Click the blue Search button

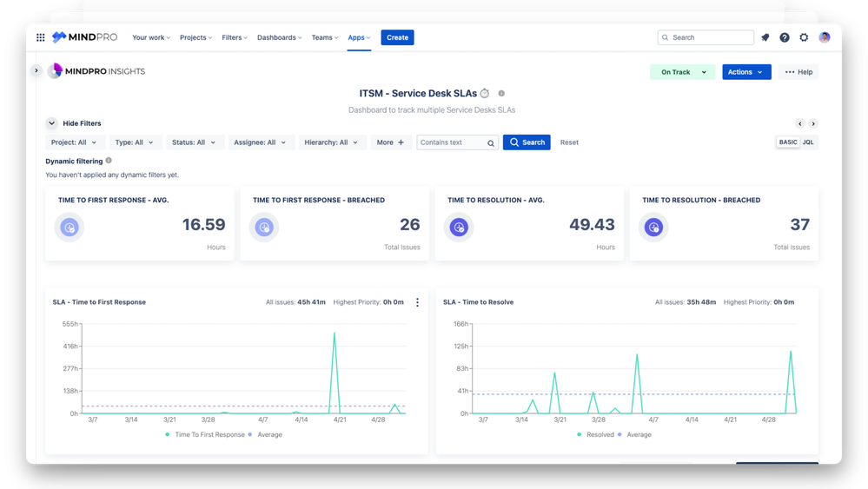point(527,142)
